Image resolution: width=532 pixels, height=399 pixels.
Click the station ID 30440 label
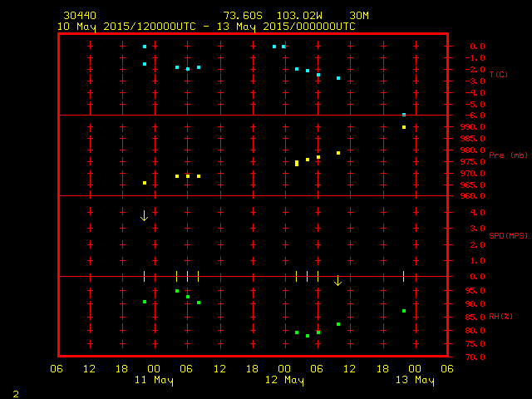click(x=79, y=16)
